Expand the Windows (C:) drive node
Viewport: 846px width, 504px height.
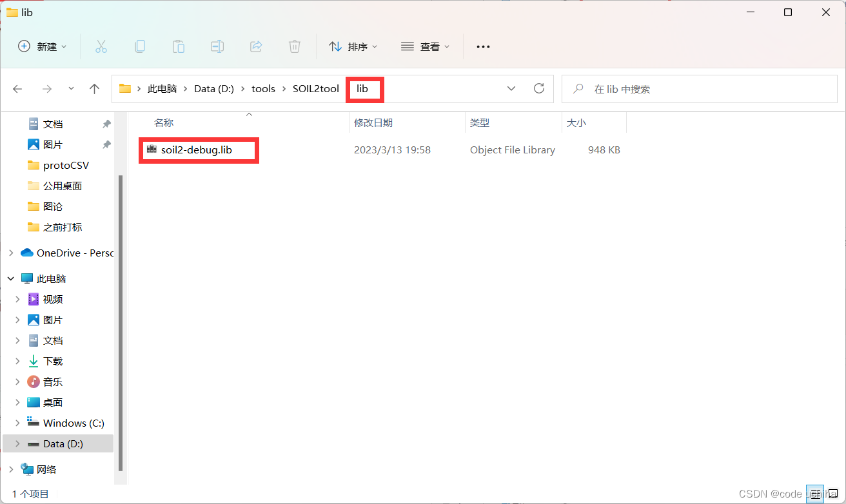[18, 423]
